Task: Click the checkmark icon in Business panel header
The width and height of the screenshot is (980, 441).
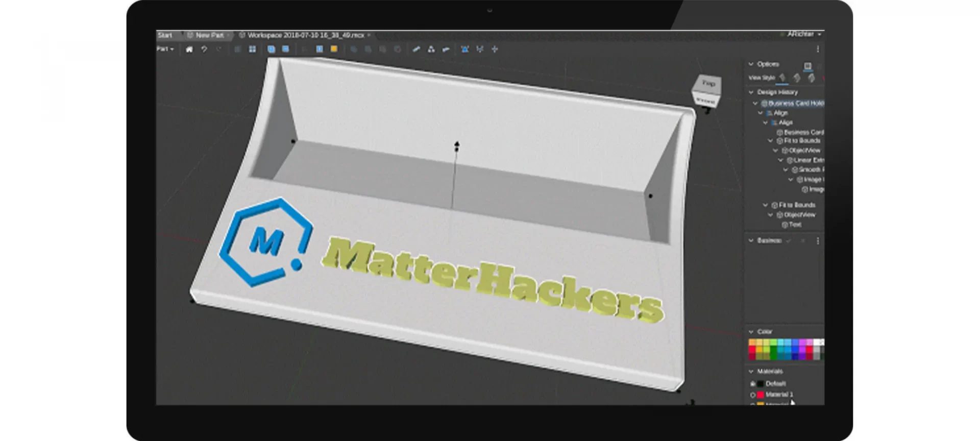Action: coord(789,240)
